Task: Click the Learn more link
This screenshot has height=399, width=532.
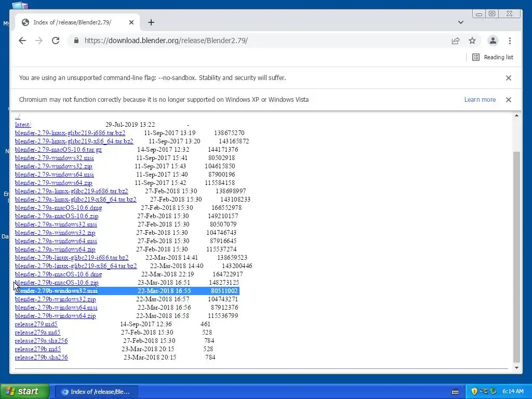Action: point(480,100)
